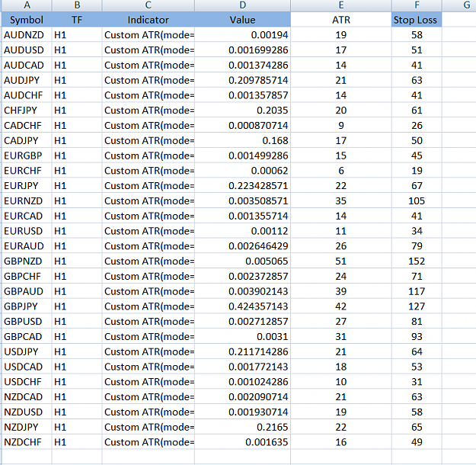
Task: Select the GBPNZD symbol cell
Action: [27, 261]
